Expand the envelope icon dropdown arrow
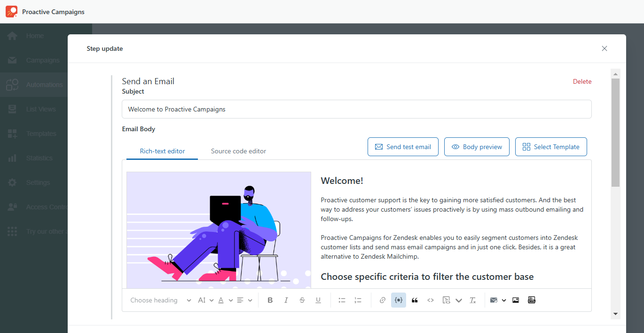 503,300
